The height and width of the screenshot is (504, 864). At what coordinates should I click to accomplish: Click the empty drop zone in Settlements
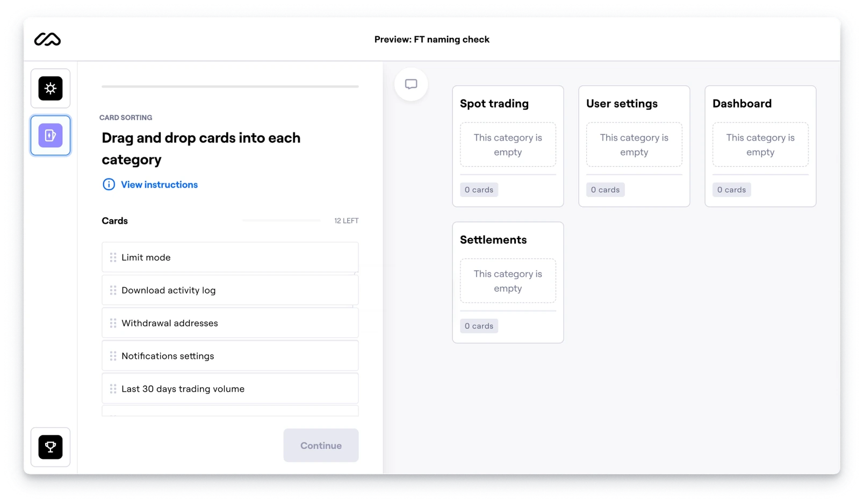tap(508, 281)
